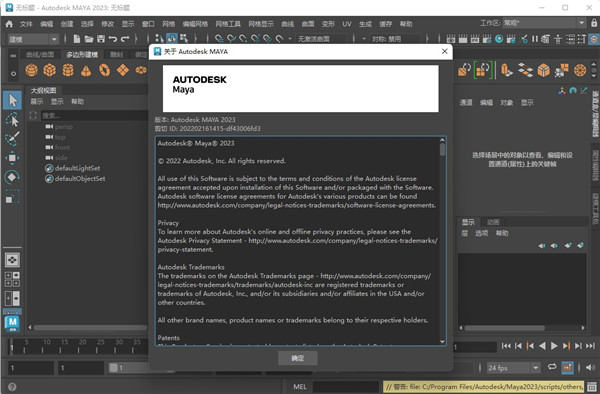Toggle the auto keyframe button
The image size is (600, 394).
pyautogui.click(x=567, y=368)
